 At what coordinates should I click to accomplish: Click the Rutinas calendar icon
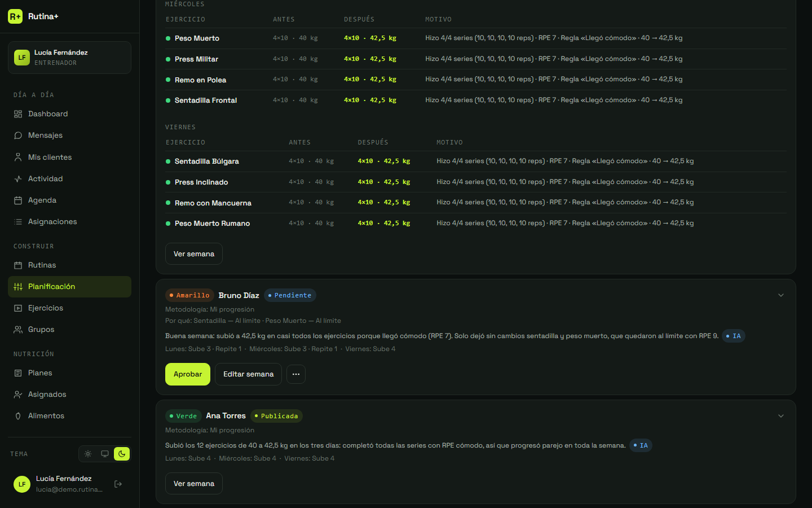click(18, 265)
